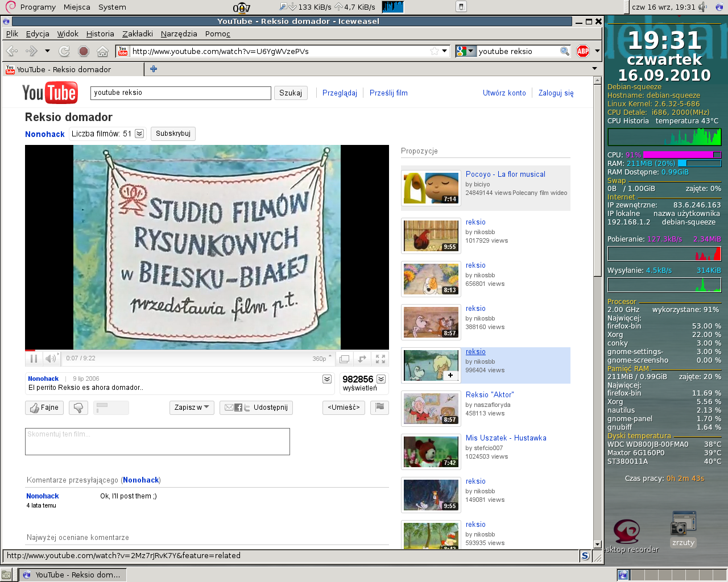Click the <Umieść> embed button
This screenshot has width=728, height=582.
(344, 407)
